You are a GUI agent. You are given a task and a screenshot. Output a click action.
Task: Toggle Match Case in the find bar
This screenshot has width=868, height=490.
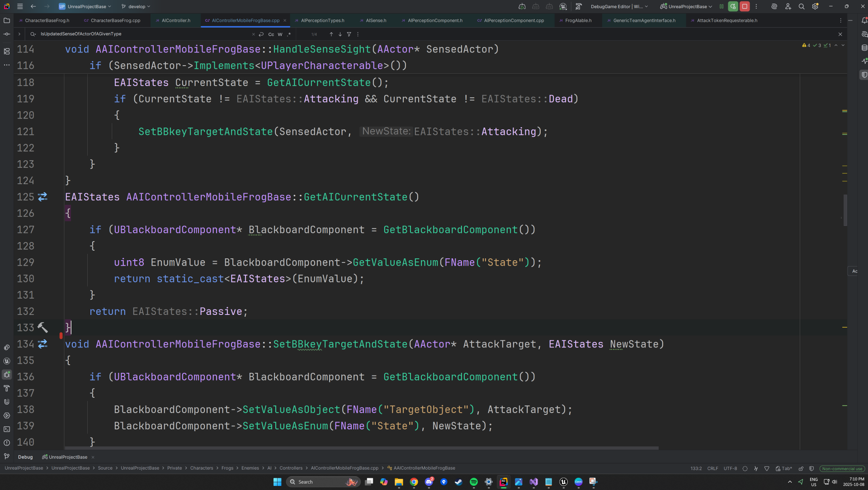[271, 34]
